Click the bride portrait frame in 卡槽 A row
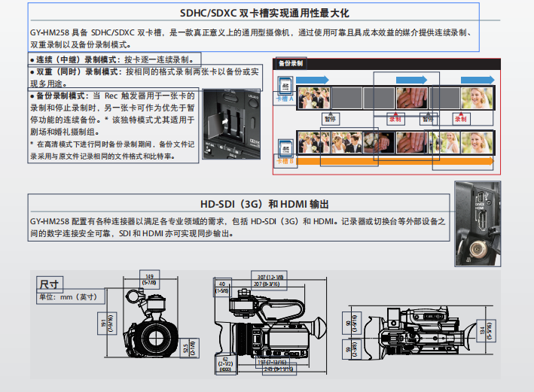The height and width of the screenshot is (392, 534). (477, 98)
